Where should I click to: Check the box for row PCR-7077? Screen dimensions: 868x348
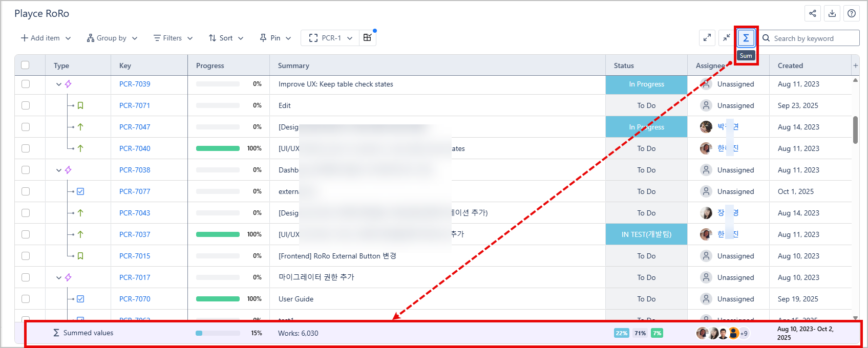pos(26,191)
